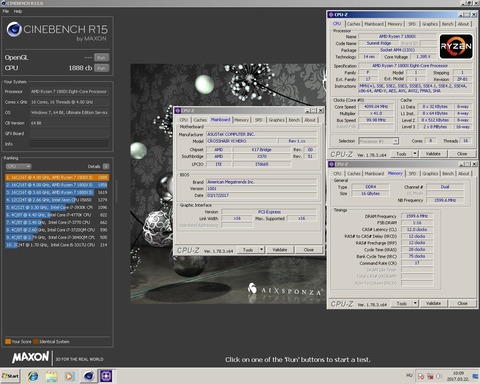Click the Info input field in Cinebench
Viewport: 480px width, 384px height.
coord(69,144)
